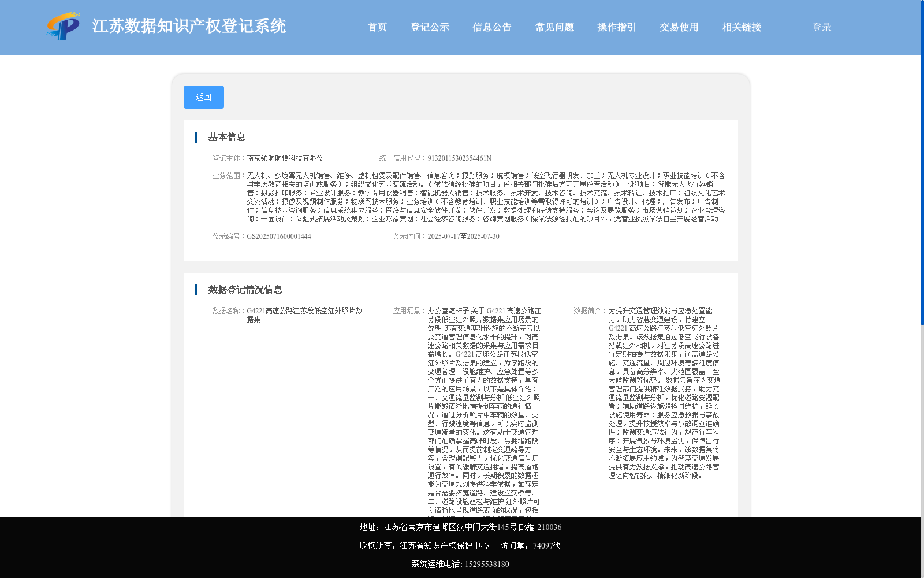This screenshot has width=924, height=578.
Task: Click the data name G4221高速公路江苏段低空红外照片数据集
Action: tap(304, 315)
